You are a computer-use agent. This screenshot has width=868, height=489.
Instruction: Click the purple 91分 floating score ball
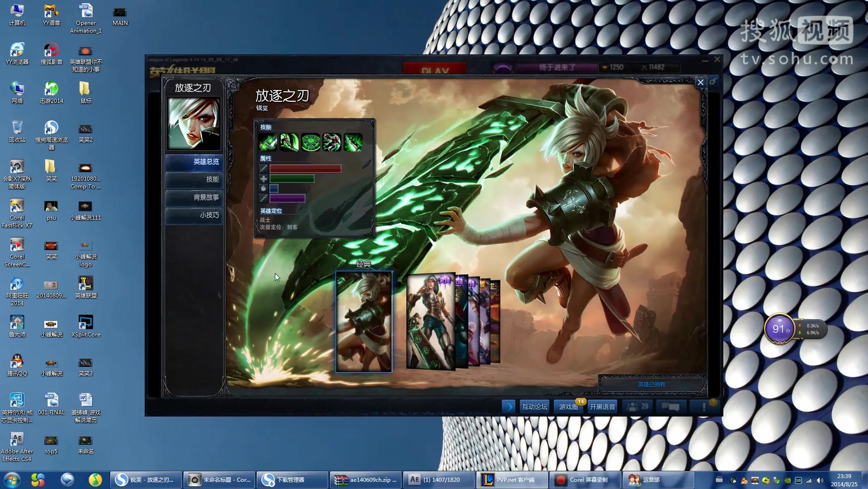[x=779, y=328]
